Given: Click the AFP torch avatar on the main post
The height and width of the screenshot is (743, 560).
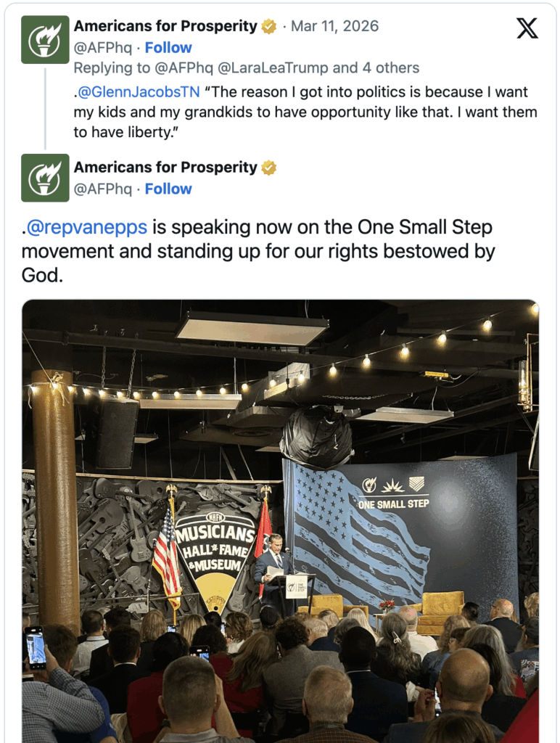Looking at the screenshot, I should 45,178.
